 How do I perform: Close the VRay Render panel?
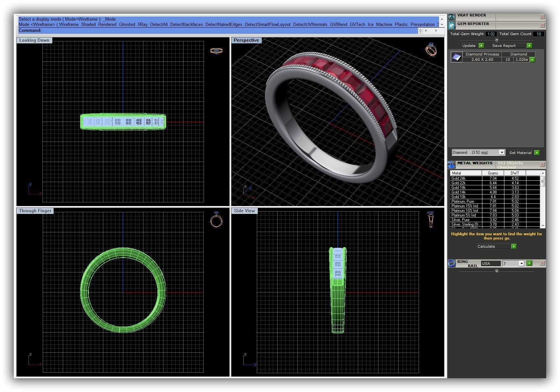[x=542, y=17]
